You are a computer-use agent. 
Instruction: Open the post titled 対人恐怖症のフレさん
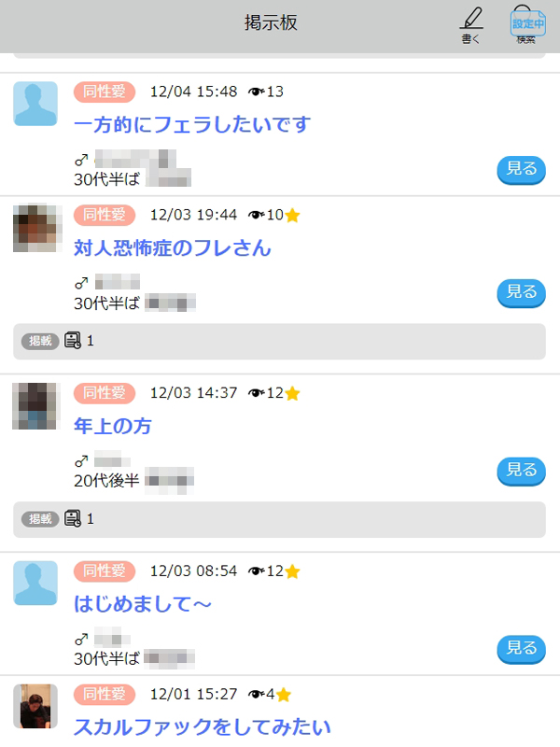tap(173, 247)
